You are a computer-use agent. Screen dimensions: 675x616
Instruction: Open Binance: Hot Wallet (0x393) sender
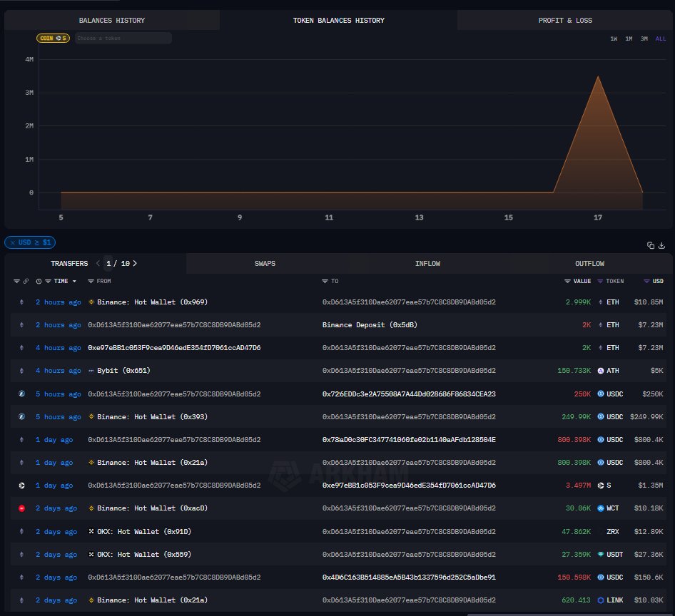click(x=152, y=416)
